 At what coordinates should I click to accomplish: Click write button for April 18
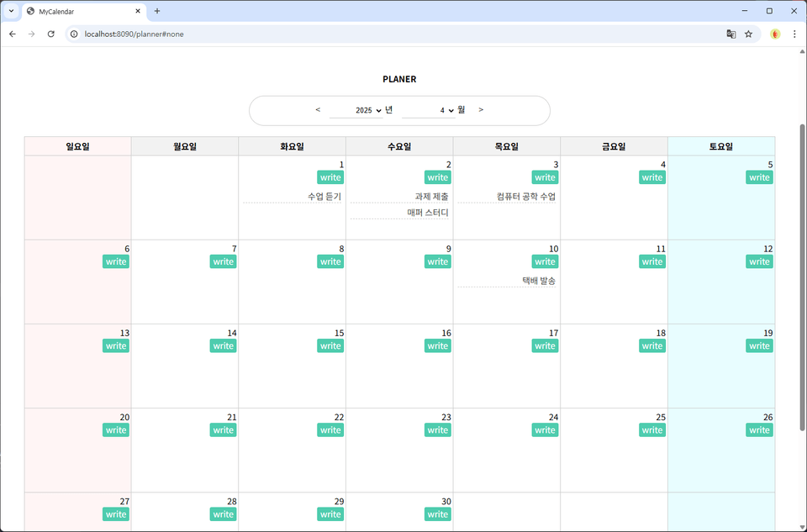pyautogui.click(x=652, y=346)
